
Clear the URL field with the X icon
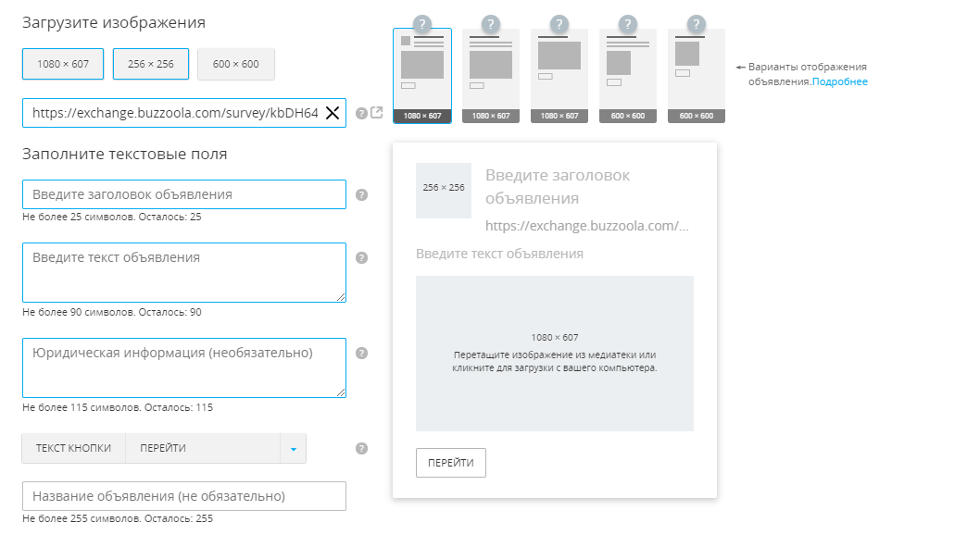333,113
